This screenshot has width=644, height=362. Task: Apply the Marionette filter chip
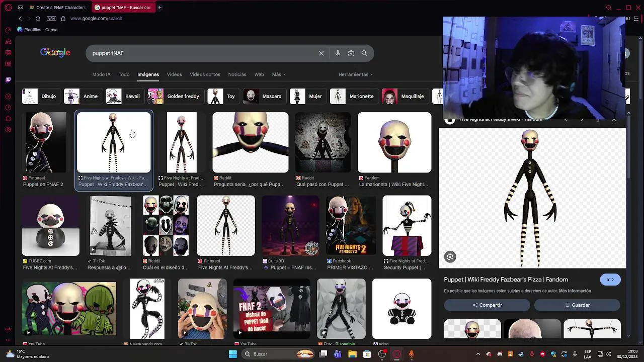pyautogui.click(x=354, y=96)
